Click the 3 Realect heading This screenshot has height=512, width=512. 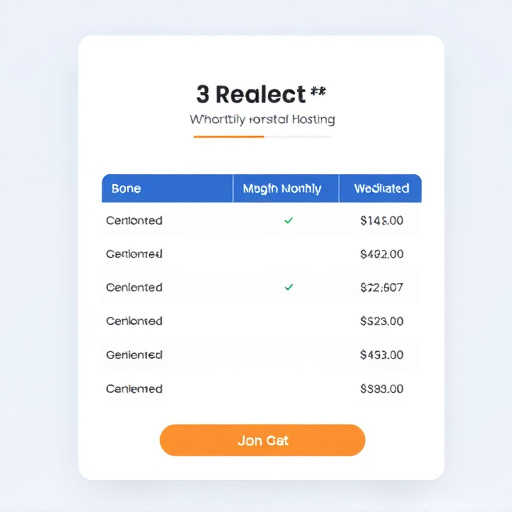(x=251, y=94)
